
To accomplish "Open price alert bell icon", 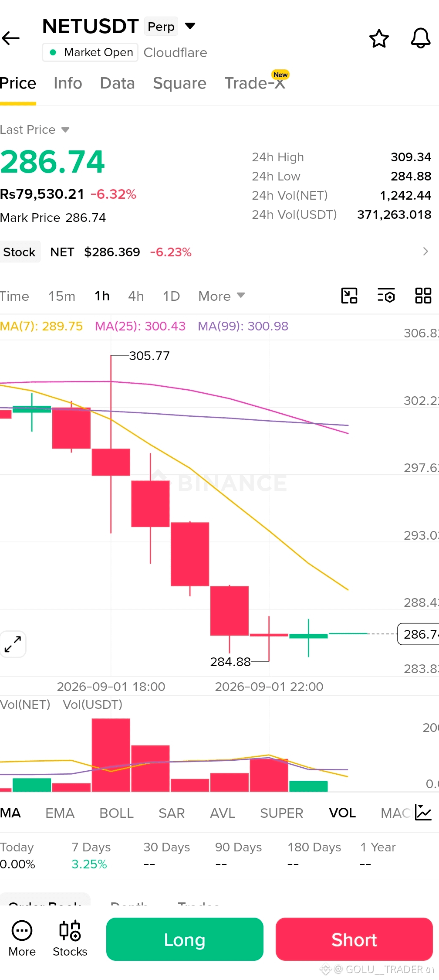I will [421, 38].
